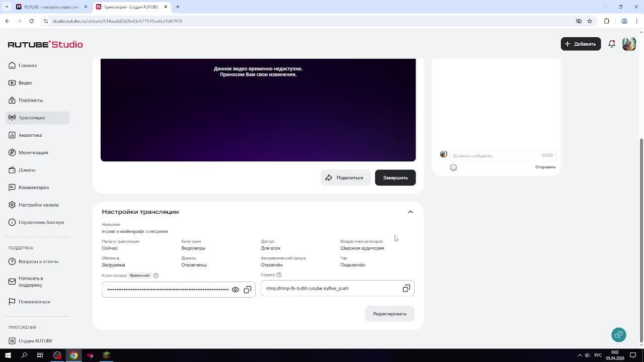
Task: Open Windows Start menu
Action: (x=8, y=355)
